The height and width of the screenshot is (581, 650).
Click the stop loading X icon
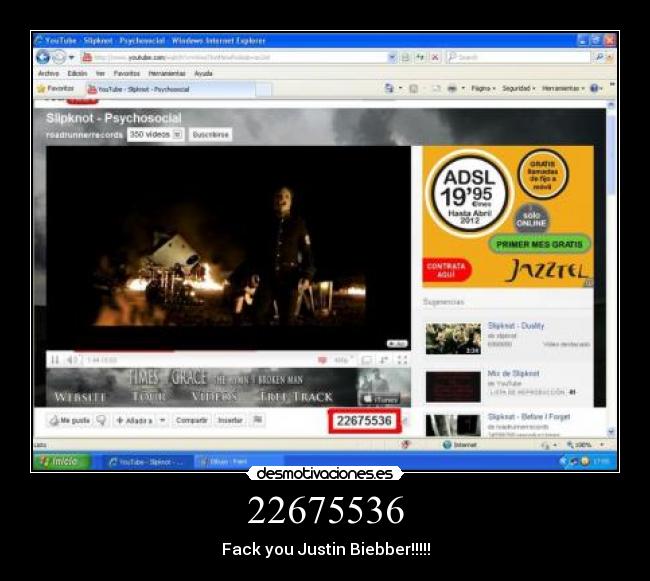point(434,57)
